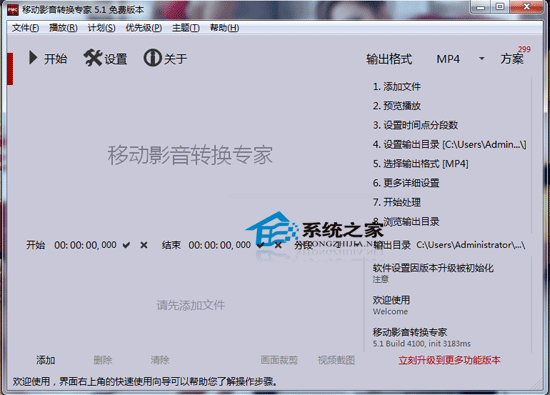This screenshot has height=395, width=550.
Task: Click the 视频截图 button
Action: click(336, 360)
